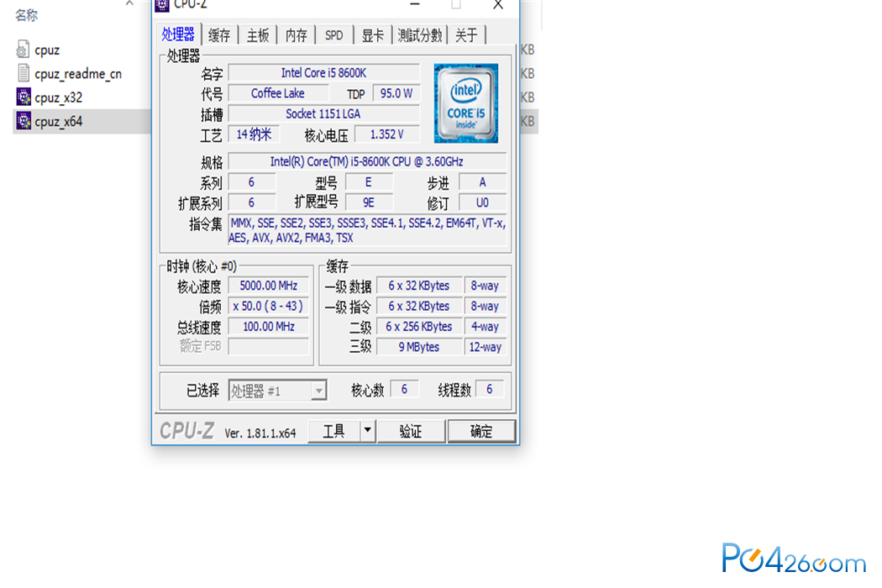882x588 pixels.
Task: Switch to the 主板 tab
Action: click(258, 35)
